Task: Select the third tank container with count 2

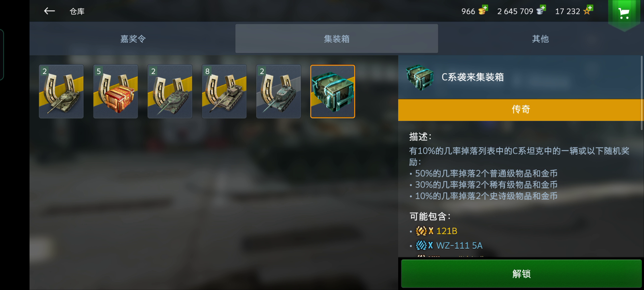Action: [170, 91]
